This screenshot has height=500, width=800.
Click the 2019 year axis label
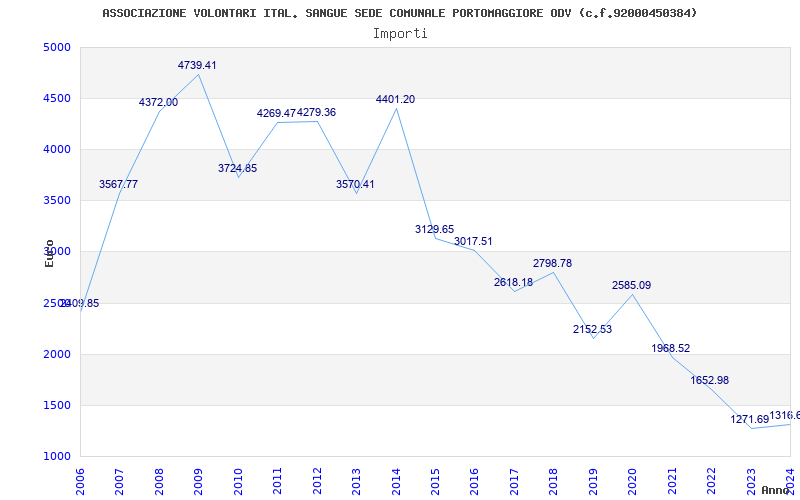(593, 481)
